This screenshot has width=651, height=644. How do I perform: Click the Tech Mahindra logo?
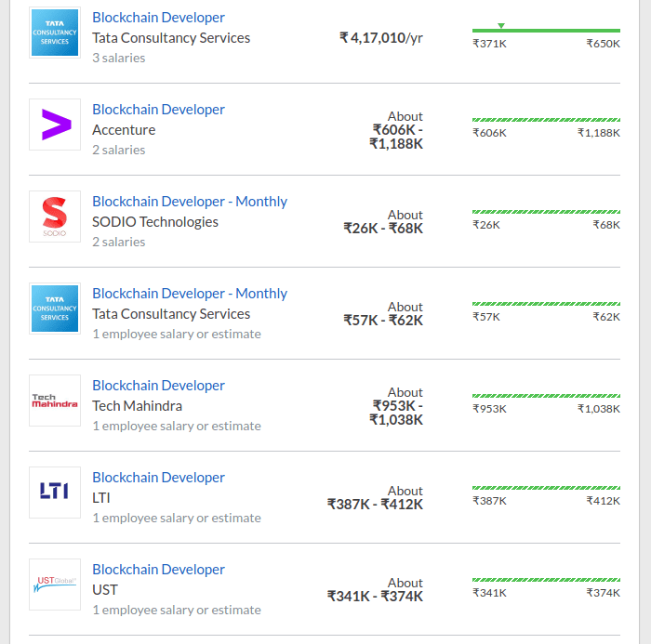tap(55, 401)
